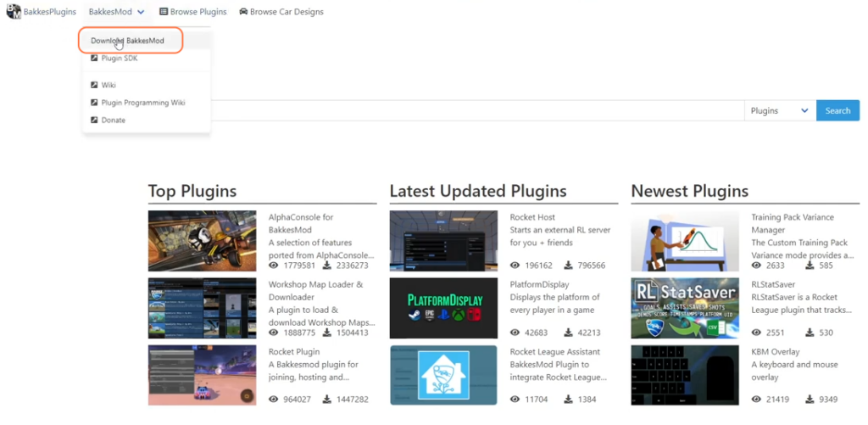Open the Workshop Map Loader & Downloader thumbnail
The height and width of the screenshot is (425, 868).
point(202,308)
